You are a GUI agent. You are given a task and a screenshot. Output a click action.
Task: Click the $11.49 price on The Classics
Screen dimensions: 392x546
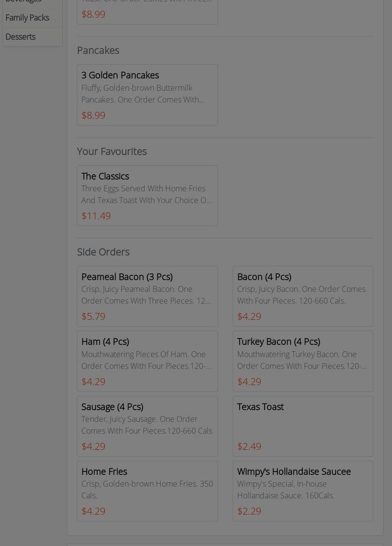[x=96, y=216]
